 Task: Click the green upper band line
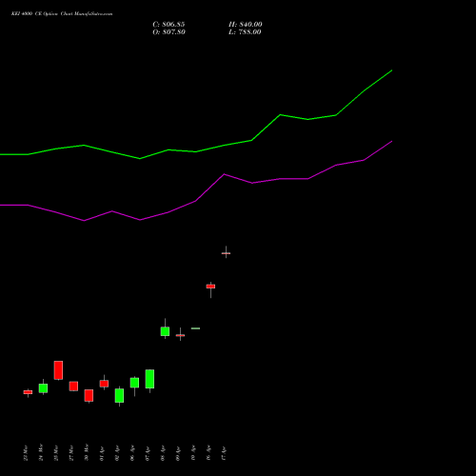coord(196,151)
